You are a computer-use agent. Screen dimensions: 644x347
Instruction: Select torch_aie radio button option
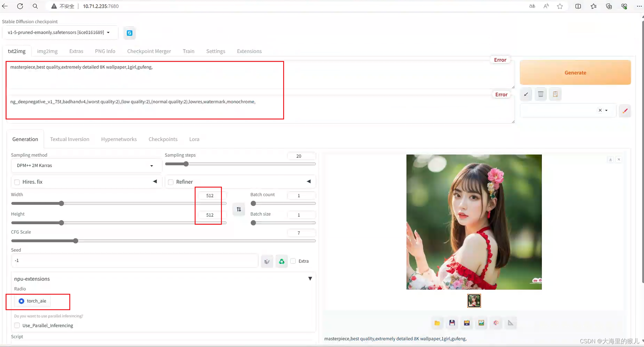pos(21,301)
